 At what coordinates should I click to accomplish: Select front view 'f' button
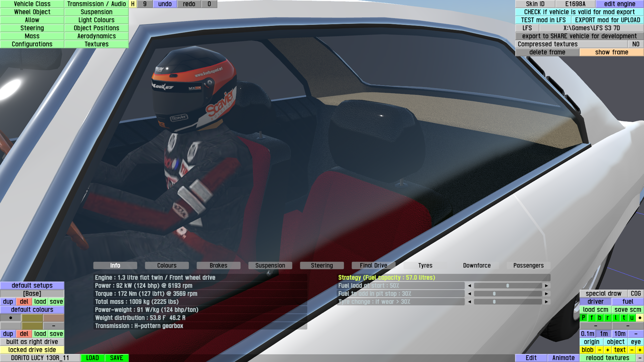point(592,318)
